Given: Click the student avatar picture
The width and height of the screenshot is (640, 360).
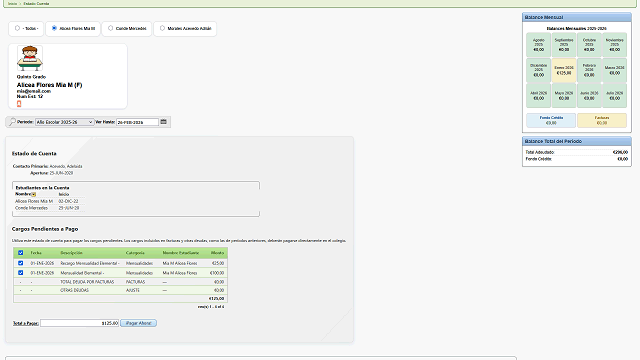Looking at the screenshot, I should [29, 58].
